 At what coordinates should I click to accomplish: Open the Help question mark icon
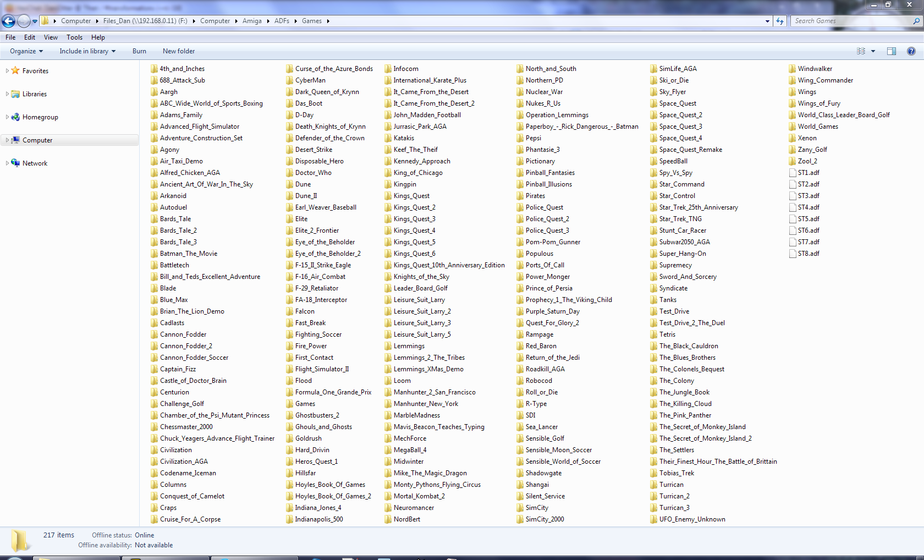pos(911,51)
